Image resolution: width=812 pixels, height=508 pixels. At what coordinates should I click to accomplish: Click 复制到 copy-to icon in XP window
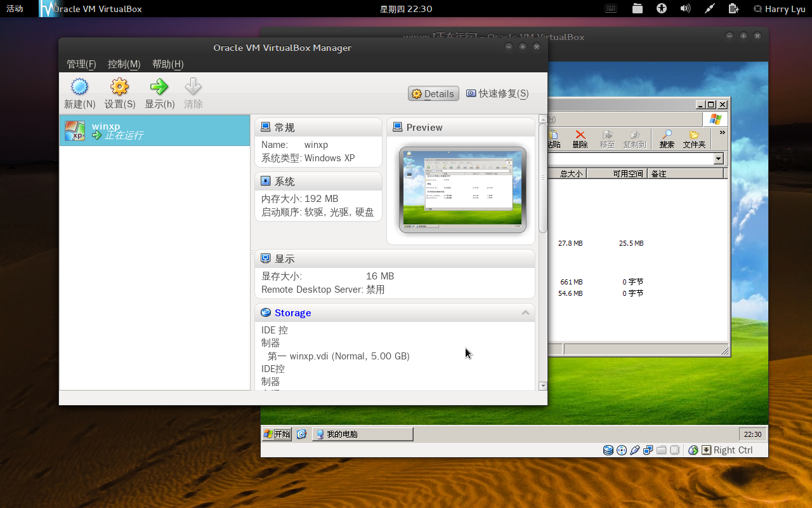[x=634, y=139]
